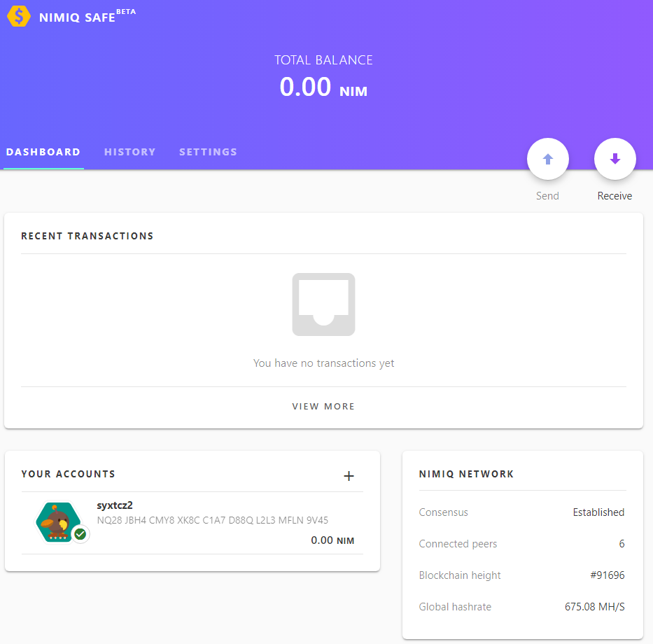The width and height of the screenshot is (653, 644).
Task: Click the Receive label
Action: point(615,196)
